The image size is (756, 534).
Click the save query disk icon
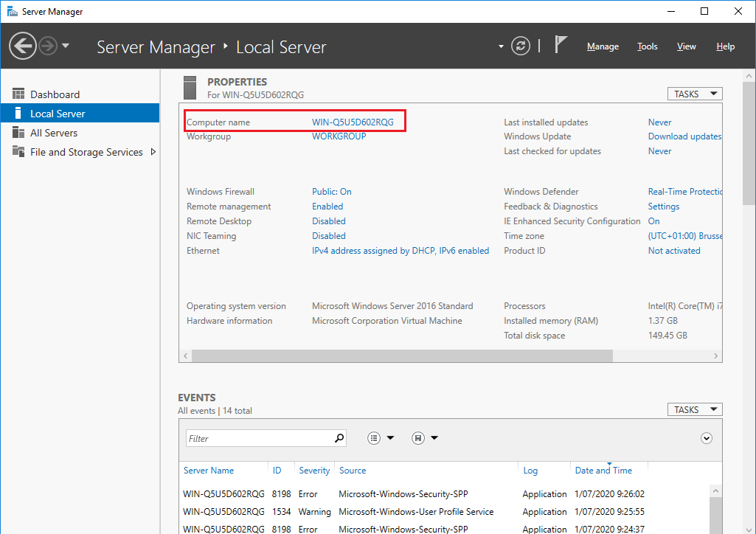click(x=418, y=437)
